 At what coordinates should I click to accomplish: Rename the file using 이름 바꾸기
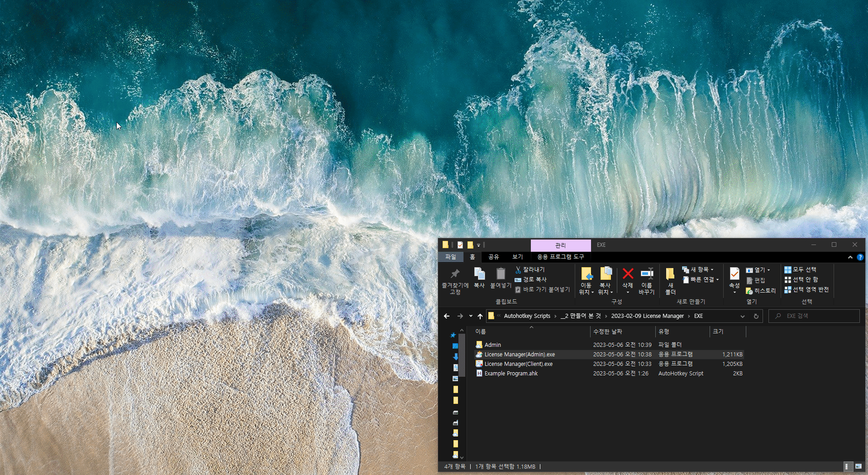[x=647, y=281]
